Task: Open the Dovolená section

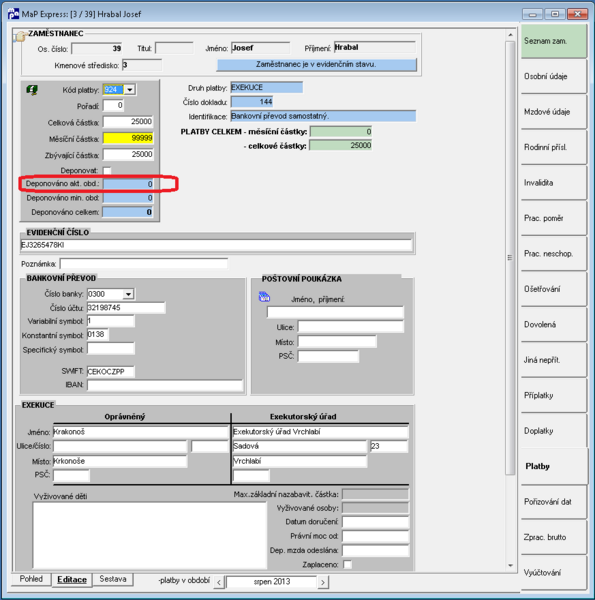Action: pyautogui.click(x=553, y=324)
